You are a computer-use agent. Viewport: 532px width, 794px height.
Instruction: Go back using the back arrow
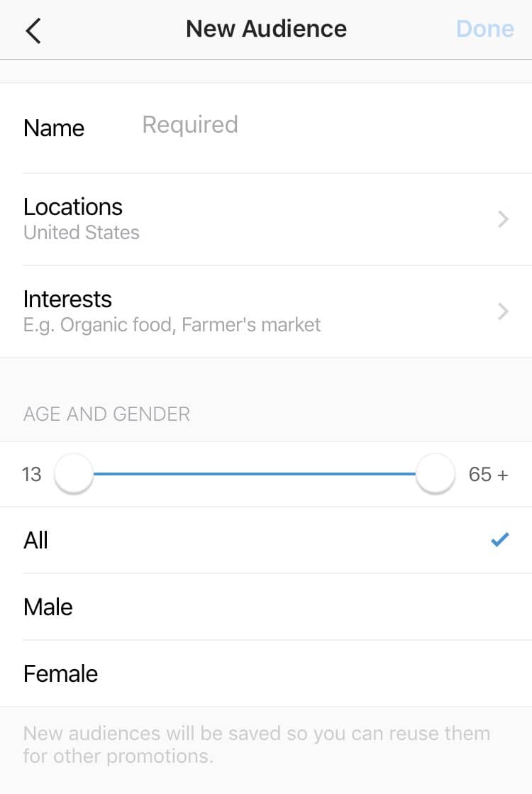(x=33, y=31)
